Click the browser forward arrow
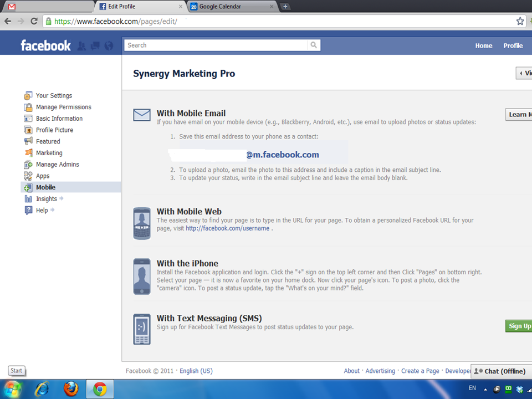This screenshot has height=399, width=532. click(21, 22)
